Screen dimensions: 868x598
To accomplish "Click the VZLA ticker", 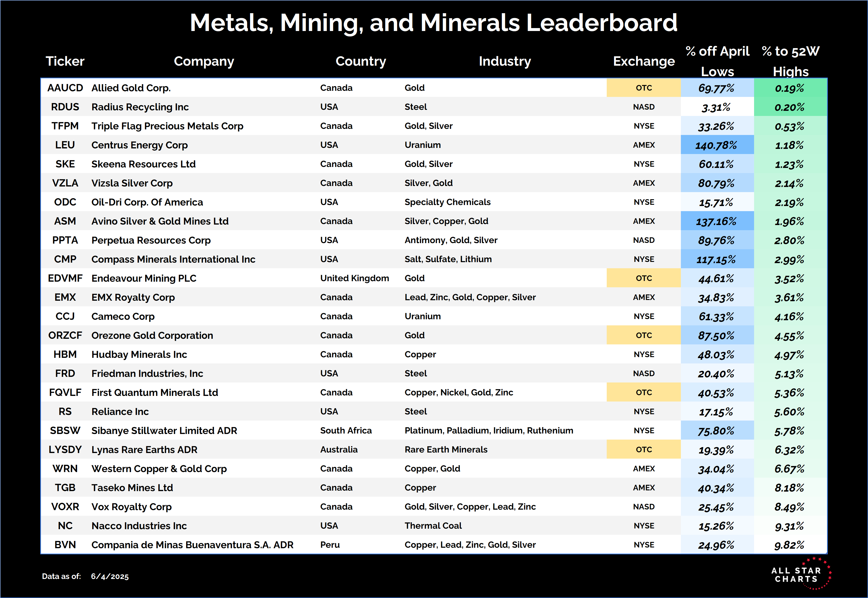I will click(65, 183).
